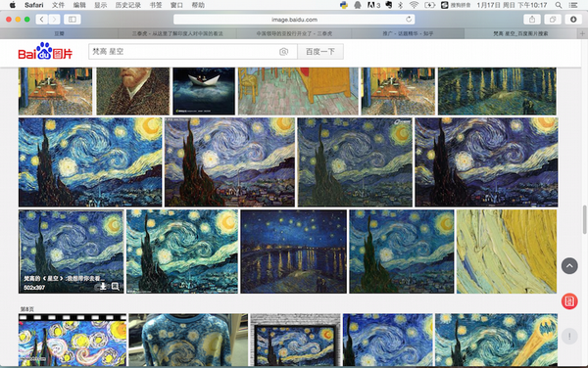This screenshot has width=588, height=368.
Task: Click the magnifier icon on hovered thumbnail
Action: coord(115,287)
